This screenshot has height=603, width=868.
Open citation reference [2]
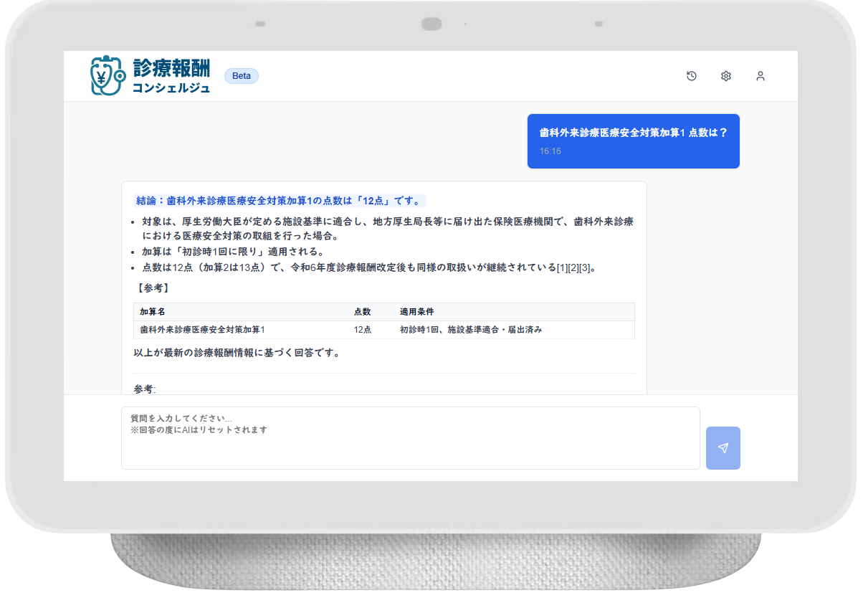pos(574,268)
